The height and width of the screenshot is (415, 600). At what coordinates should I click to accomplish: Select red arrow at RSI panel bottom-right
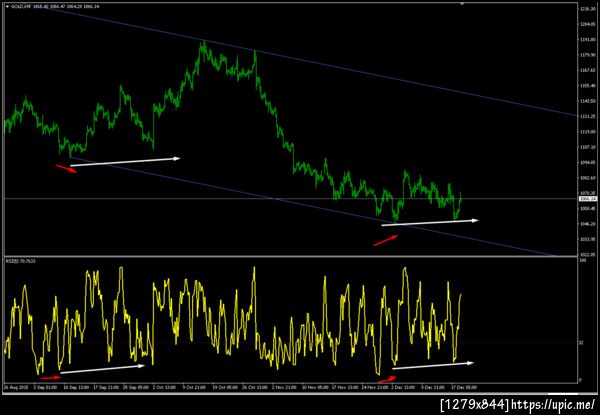[387, 379]
